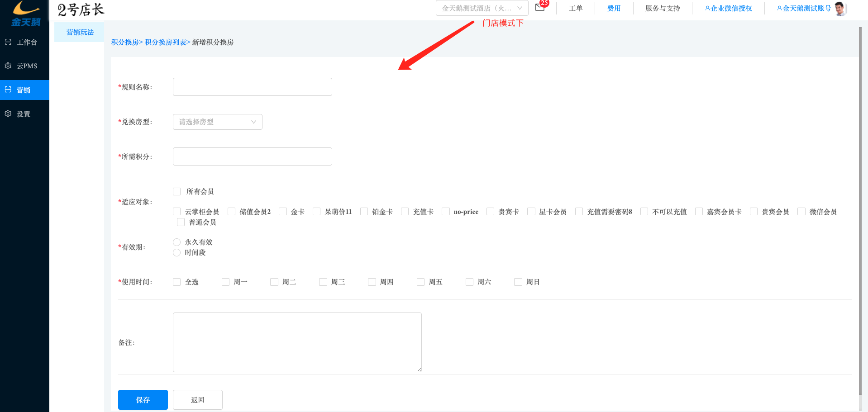Check the 周日 checkbox
The width and height of the screenshot is (868, 412).
518,282
